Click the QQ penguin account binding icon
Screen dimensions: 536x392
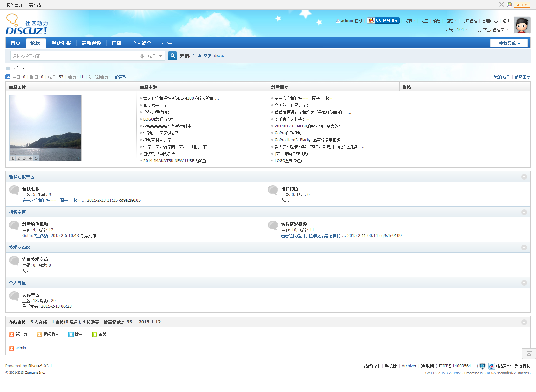(x=371, y=20)
